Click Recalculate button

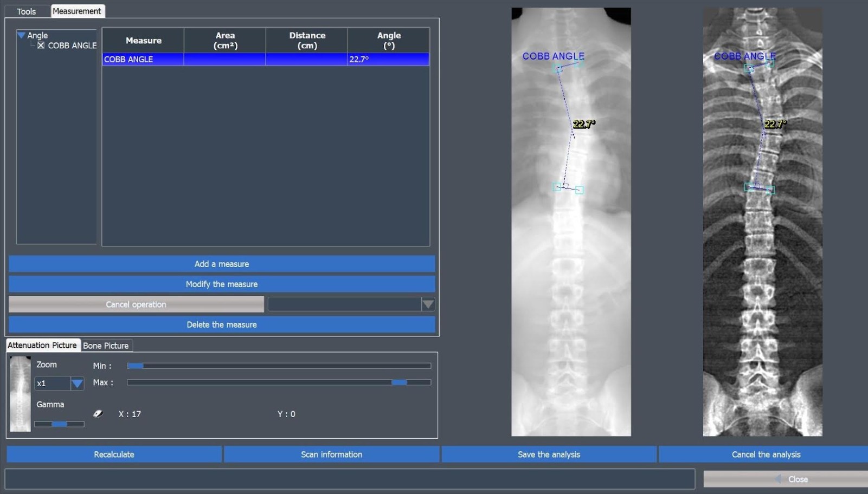click(x=114, y=454)
